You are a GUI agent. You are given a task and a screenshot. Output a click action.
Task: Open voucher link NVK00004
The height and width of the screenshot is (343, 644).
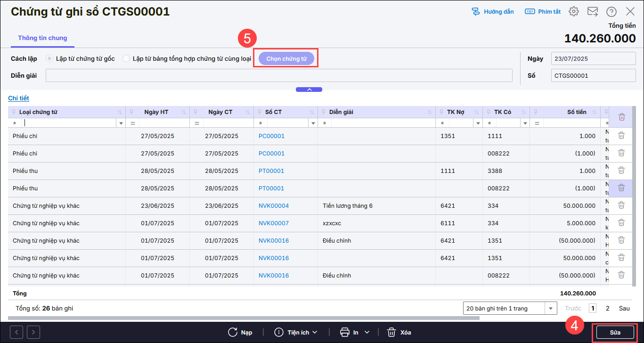[x=274, y=205]
